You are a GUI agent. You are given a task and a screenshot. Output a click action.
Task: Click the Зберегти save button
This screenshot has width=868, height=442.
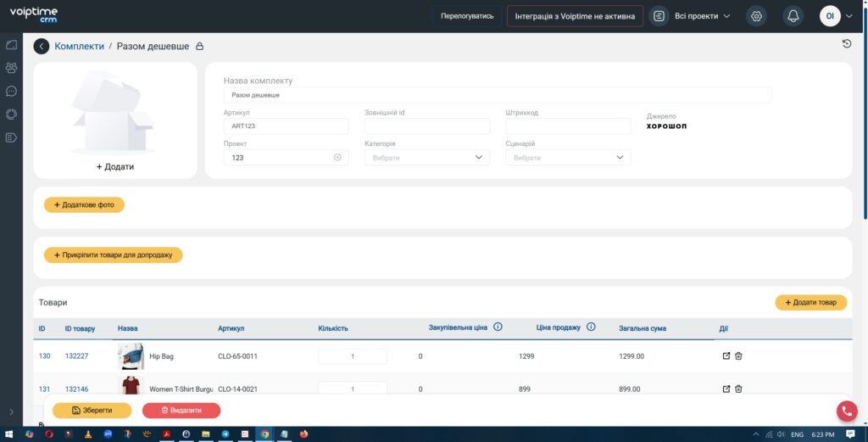pyautogui.click(x=92, y=411)
